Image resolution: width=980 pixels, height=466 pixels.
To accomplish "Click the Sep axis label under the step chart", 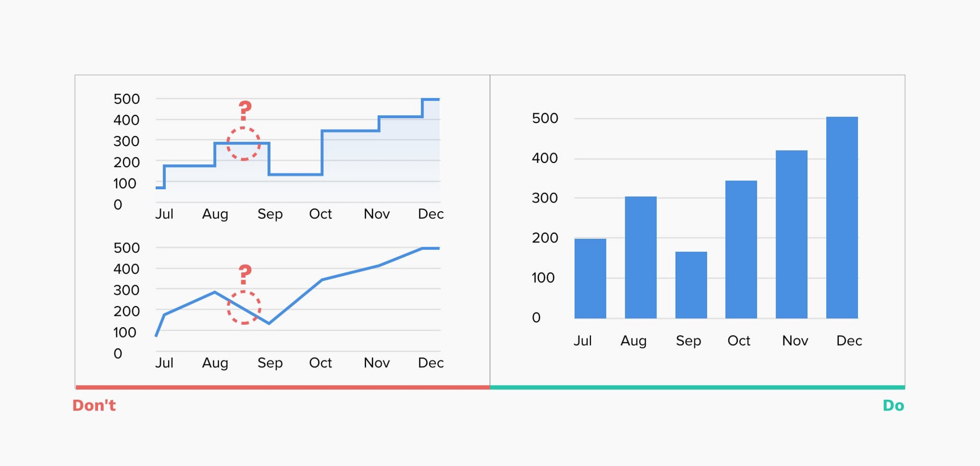I will 270,214.
